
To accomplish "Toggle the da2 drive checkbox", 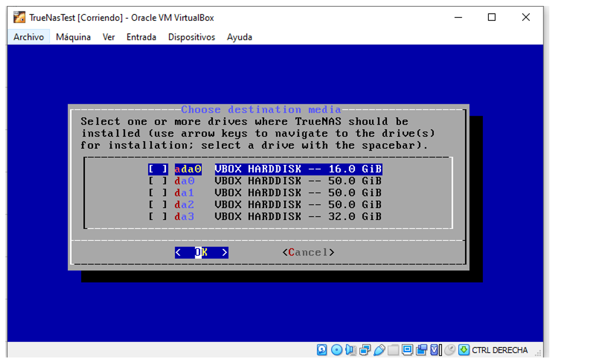I will tap(158, 205).
